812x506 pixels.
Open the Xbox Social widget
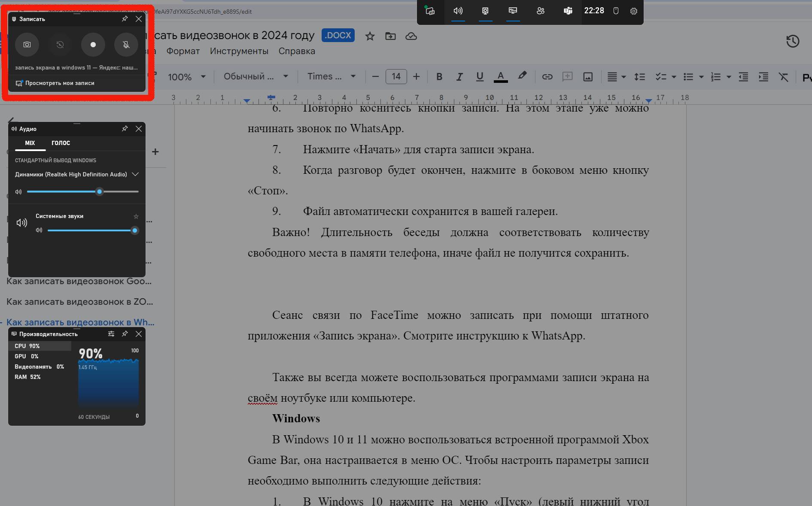click(541, 11)
